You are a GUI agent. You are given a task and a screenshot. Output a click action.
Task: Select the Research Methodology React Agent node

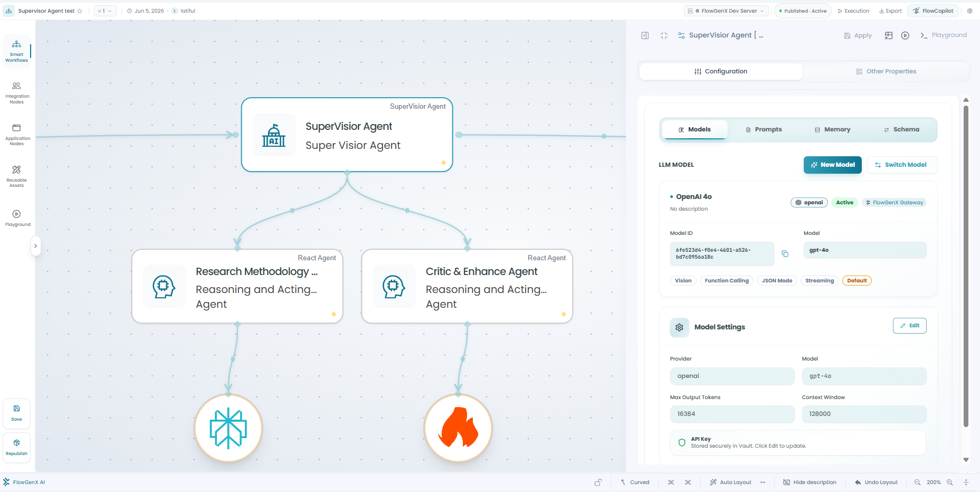click(237, 286)
